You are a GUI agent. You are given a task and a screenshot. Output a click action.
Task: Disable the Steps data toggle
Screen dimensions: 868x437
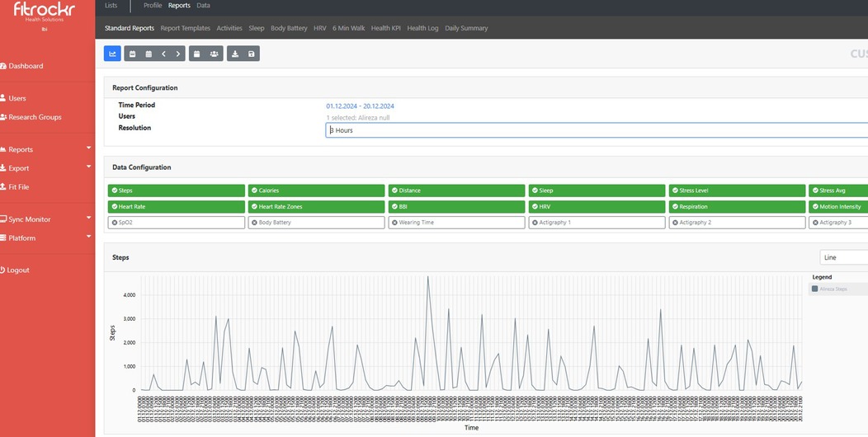tap(176, 190)
